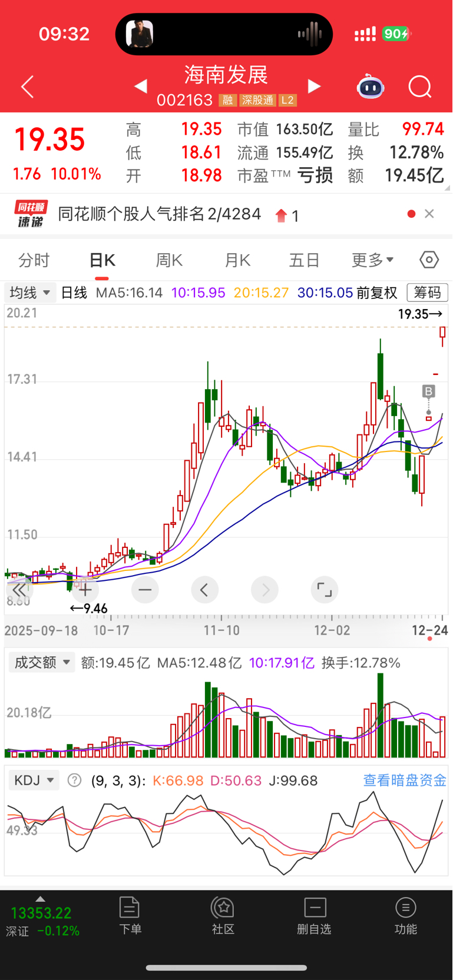Tap the K:66.98 KDJ value

pos(178,780)
